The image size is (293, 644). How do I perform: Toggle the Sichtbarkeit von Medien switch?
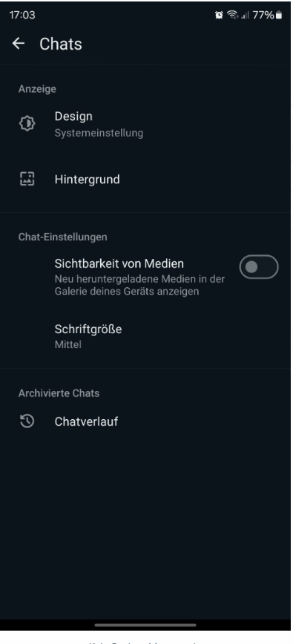259,267
